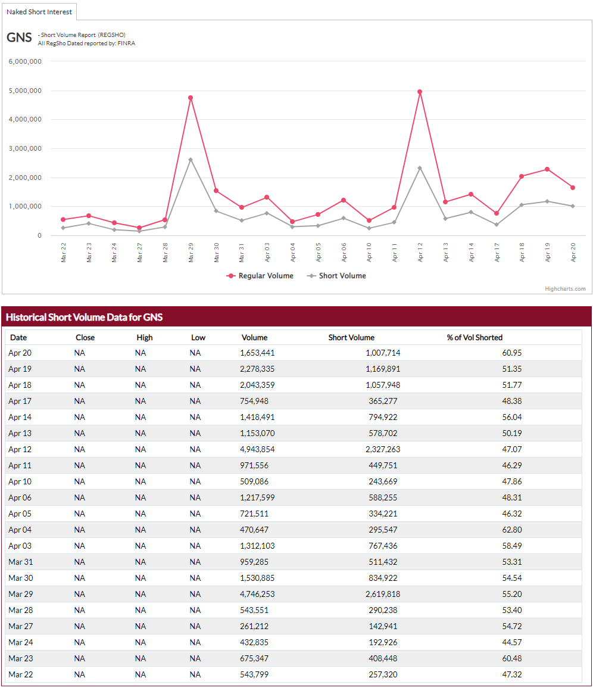Select percent shorted value 62.80
This screenshot has width=593, height=700.
[x=512, y=530]
